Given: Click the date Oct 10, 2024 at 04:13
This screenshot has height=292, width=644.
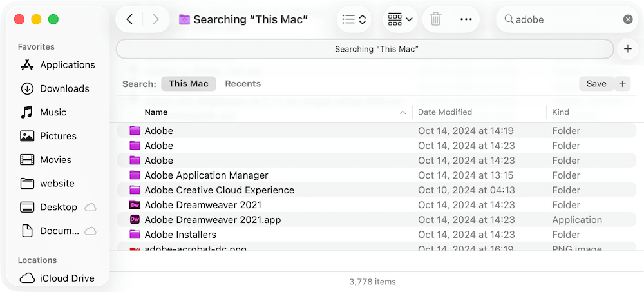Looking at the screenshot, I should coord(466,190).
